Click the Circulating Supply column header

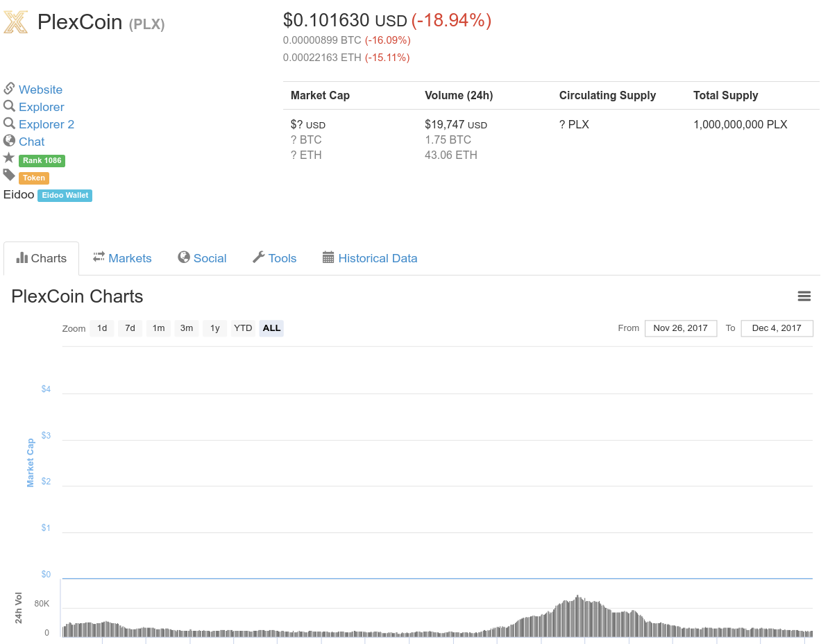(x=607, y=96)
